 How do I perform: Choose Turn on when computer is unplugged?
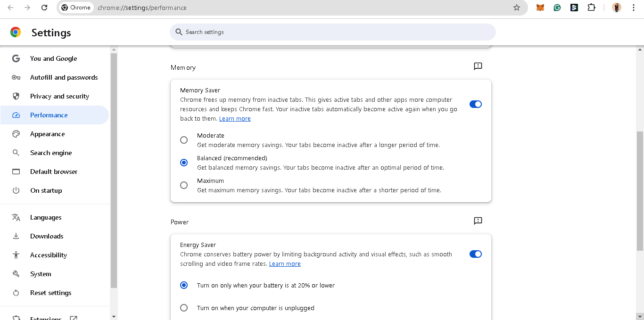point(184,308)
